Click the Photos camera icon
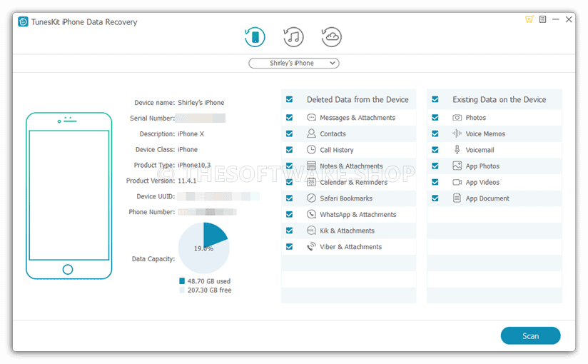 457,118
